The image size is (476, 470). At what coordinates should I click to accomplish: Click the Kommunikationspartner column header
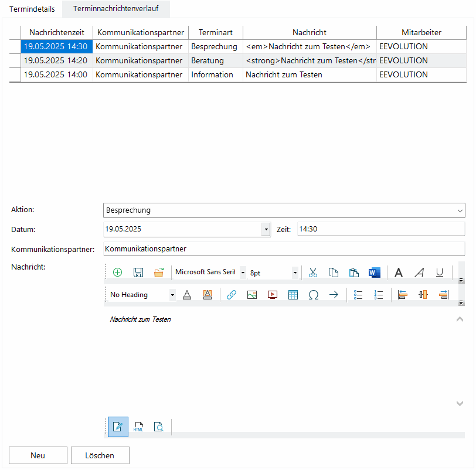coord(141,32)
